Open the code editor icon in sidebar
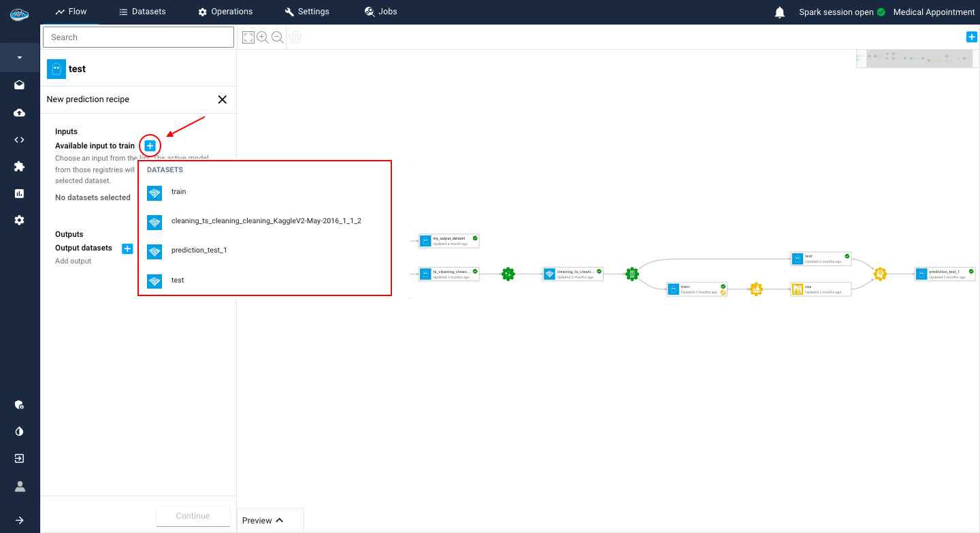 click(x=19, y=140)
